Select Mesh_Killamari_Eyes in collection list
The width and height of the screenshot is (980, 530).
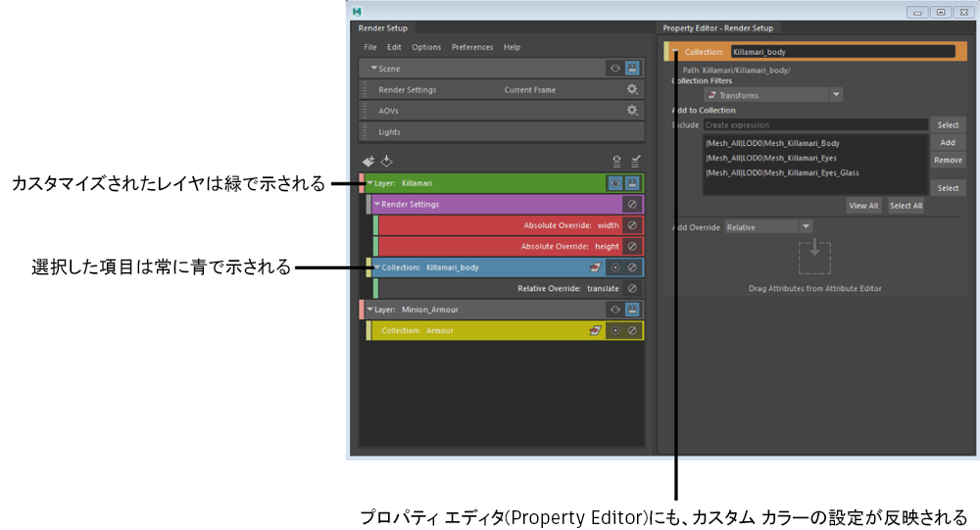click(x=770, y=158)
